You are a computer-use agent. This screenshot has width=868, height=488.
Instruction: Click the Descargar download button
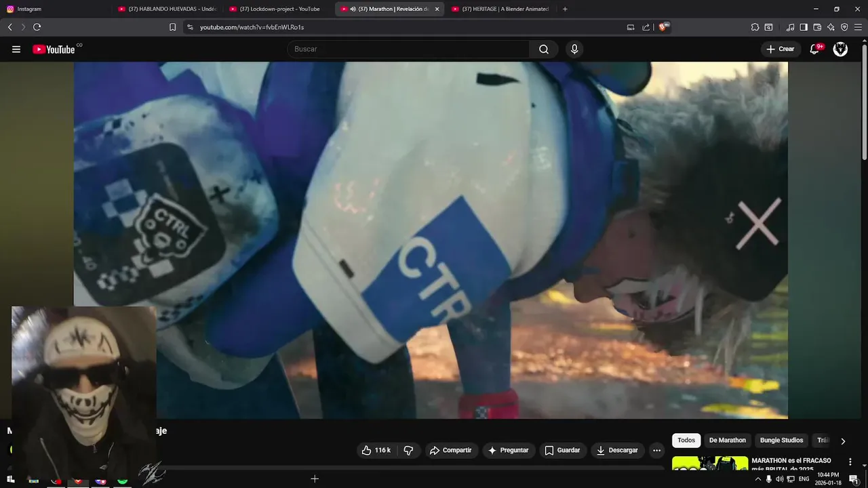[617, 450]
